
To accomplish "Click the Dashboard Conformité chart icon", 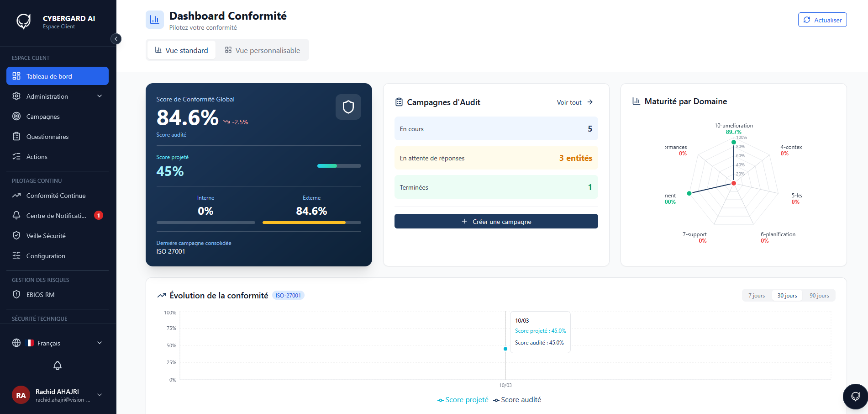I will point(155,20).
